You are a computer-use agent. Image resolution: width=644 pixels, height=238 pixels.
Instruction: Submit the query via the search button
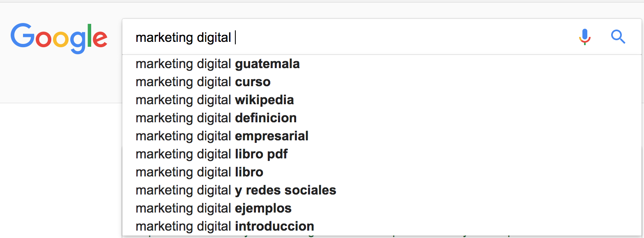click(618, 37)
